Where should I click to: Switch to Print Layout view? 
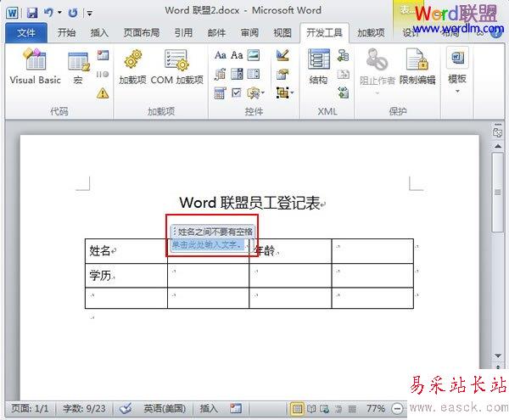pos(297,409)
